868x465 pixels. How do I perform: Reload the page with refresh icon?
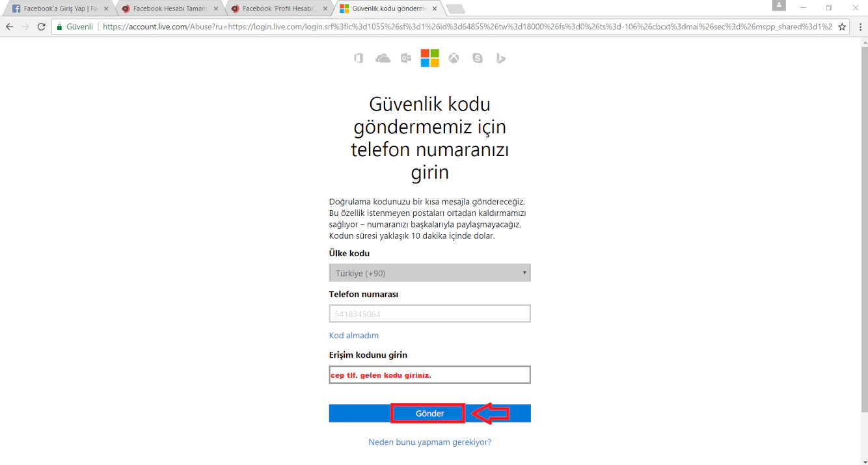42,27
